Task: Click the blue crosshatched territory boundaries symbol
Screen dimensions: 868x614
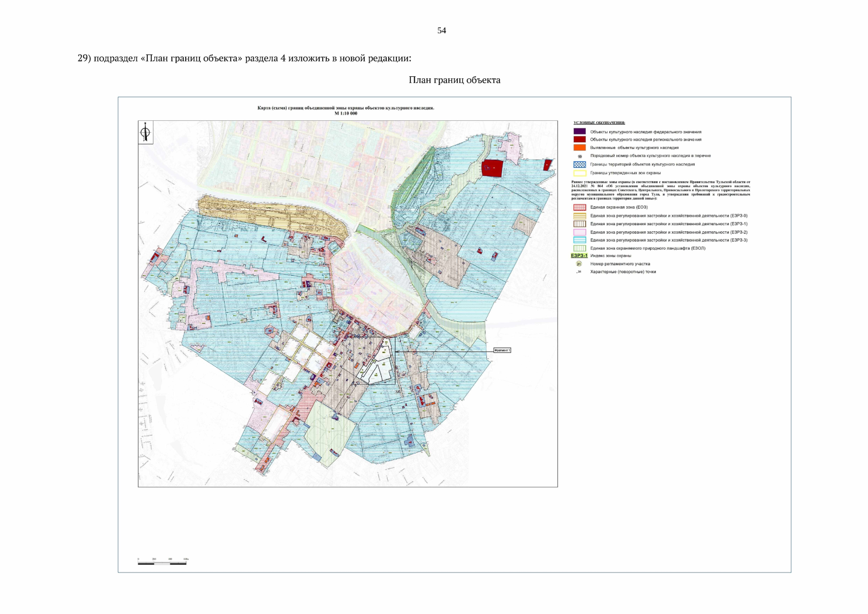Action: [x=580, y=164]
